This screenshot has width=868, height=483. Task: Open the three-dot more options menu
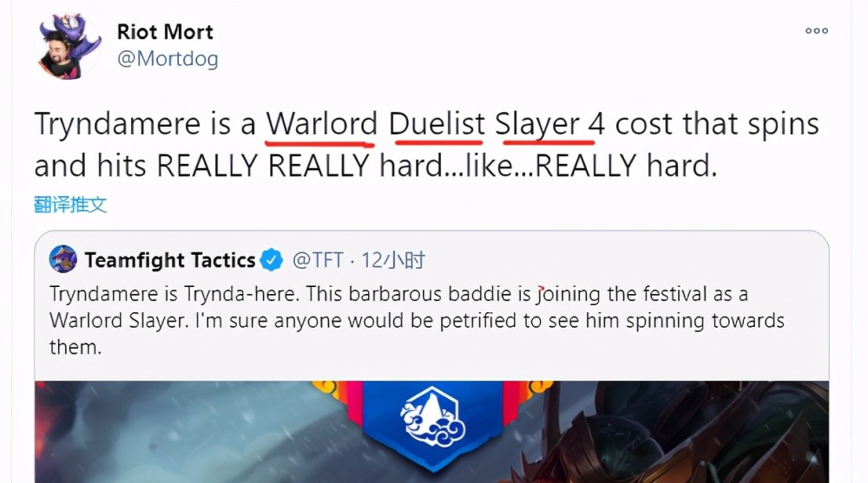tap(817, 31)
